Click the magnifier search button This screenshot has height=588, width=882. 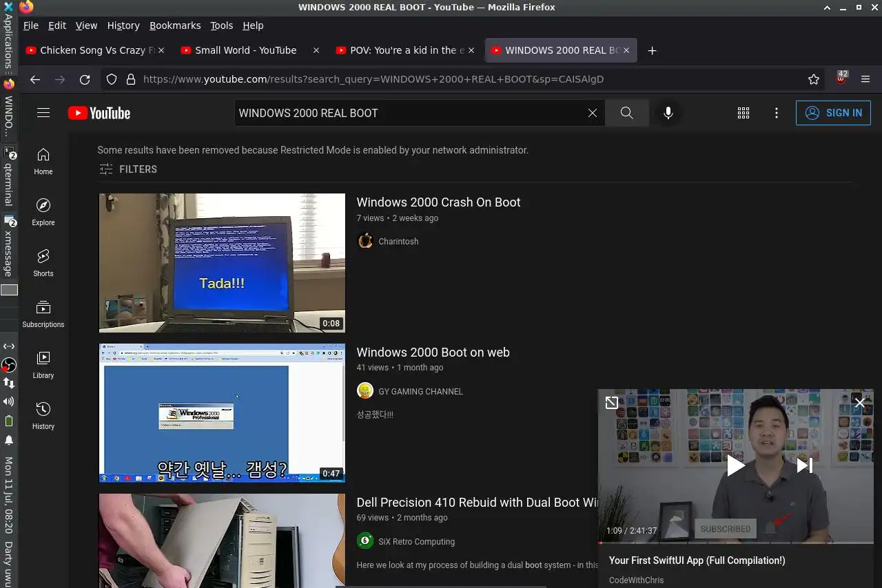[626, 113]
